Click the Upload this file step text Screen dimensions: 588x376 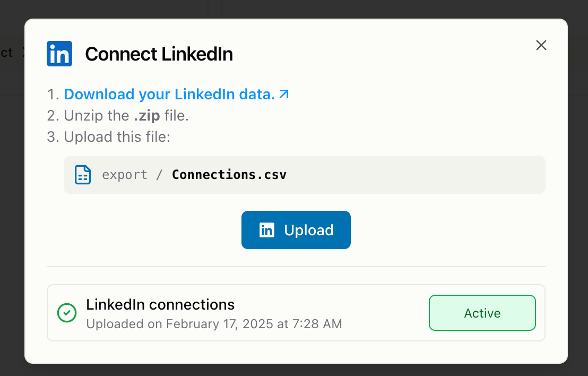pyautogui.click(x=117, y=137)
